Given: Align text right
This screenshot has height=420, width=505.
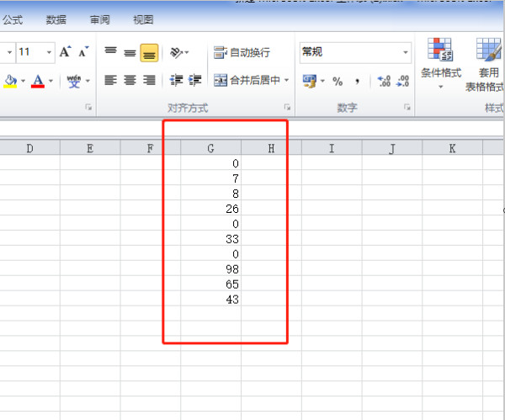Looking at the screenshot, I should coord(149,80).
